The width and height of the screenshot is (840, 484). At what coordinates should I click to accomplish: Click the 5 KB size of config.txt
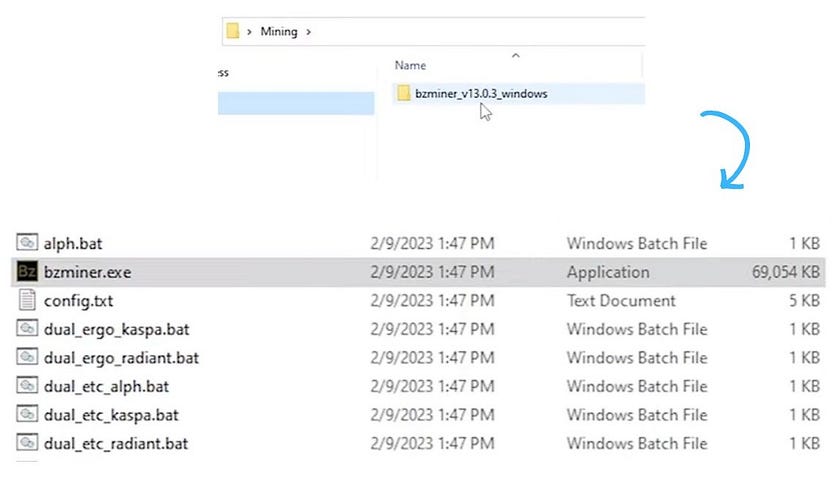point(804,301)
